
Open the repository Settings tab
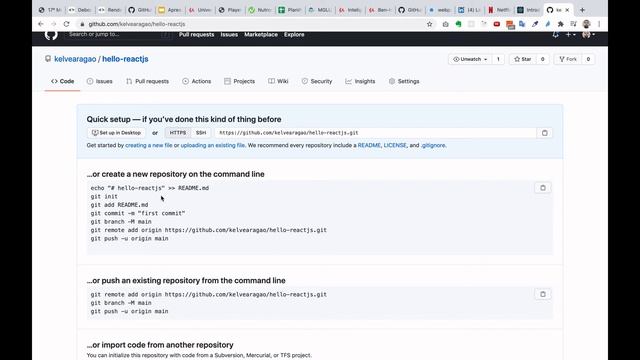(404, 81)
